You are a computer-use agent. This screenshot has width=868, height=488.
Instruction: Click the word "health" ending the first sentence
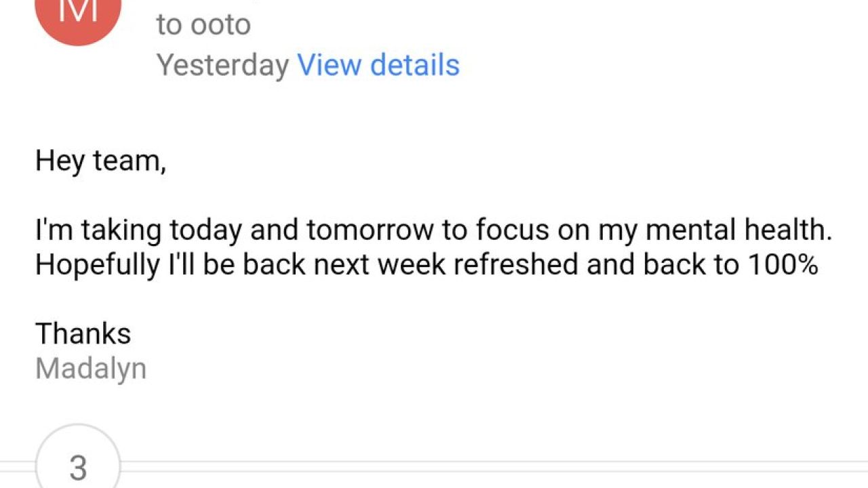788,231
